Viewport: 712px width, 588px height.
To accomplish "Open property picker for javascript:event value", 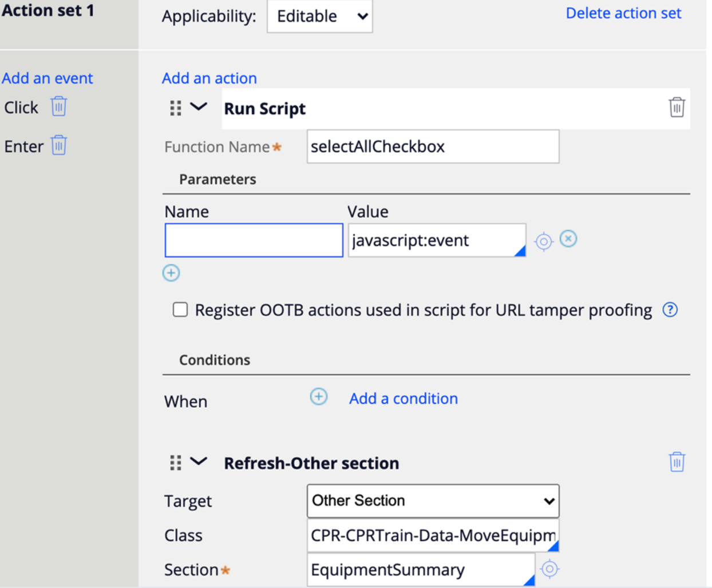I will tap(543, 241).
